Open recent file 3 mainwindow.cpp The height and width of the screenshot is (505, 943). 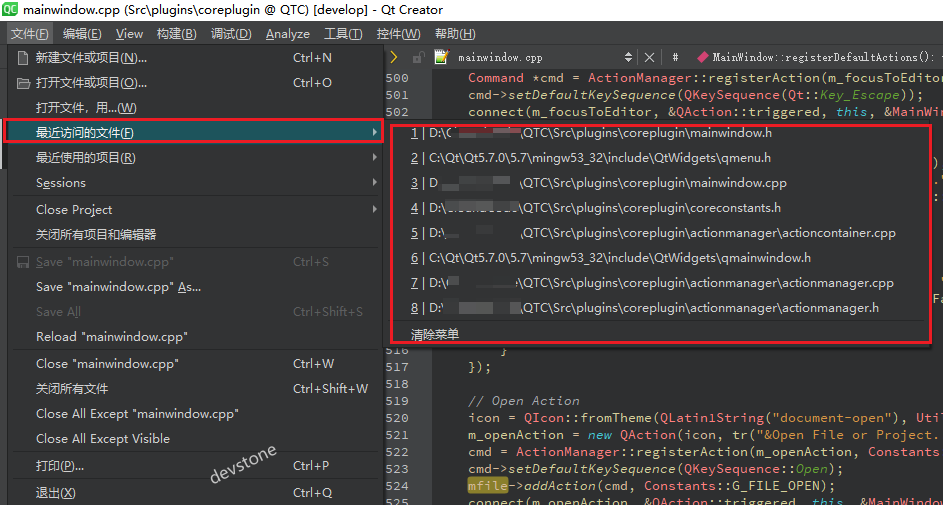click(659, 183)
